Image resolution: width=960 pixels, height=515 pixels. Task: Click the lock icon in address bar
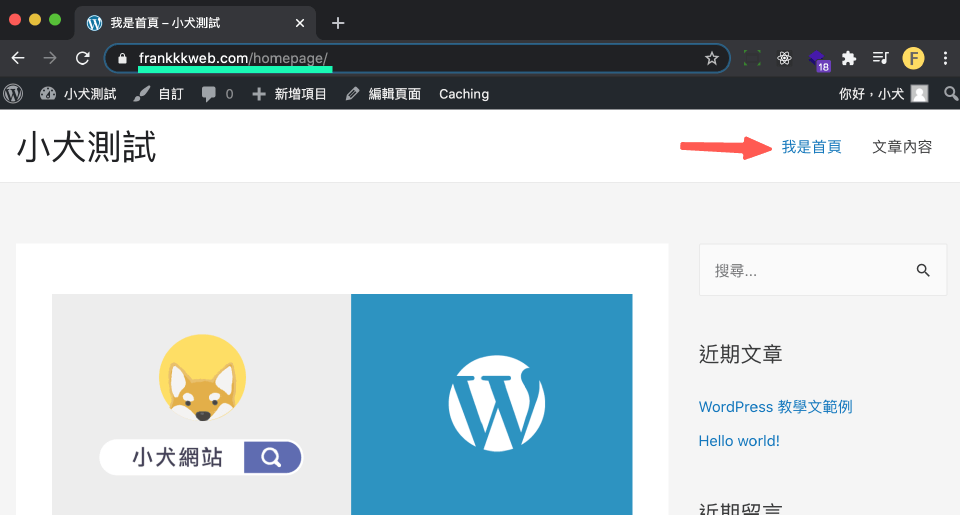122,58
